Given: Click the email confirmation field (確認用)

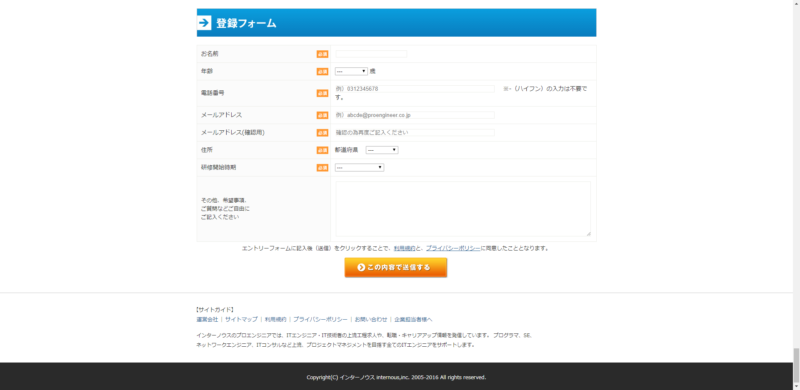Looking at the screenshot, I should 415,133.
